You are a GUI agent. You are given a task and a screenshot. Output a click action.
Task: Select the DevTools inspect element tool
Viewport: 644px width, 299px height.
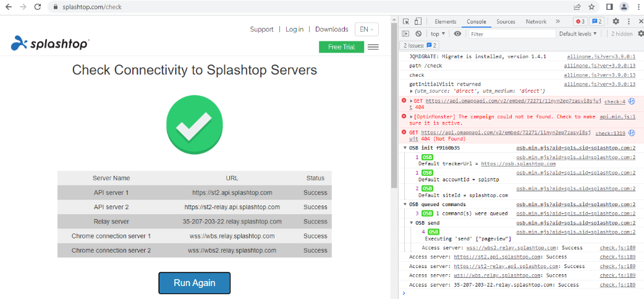click(x=406, y=22)
